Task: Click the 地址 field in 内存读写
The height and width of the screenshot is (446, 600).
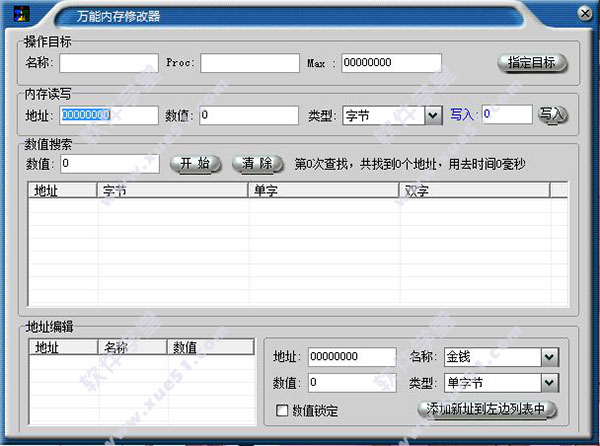Action: tap(109, 115)
